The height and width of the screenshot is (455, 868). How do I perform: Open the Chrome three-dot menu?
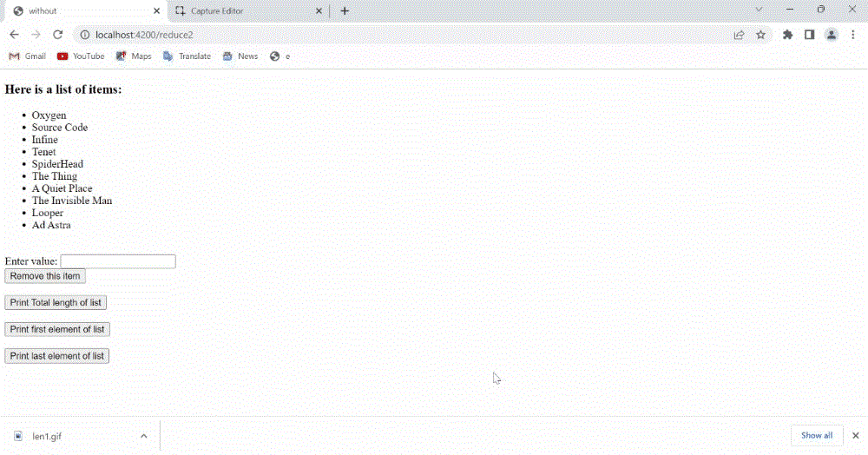853,35
